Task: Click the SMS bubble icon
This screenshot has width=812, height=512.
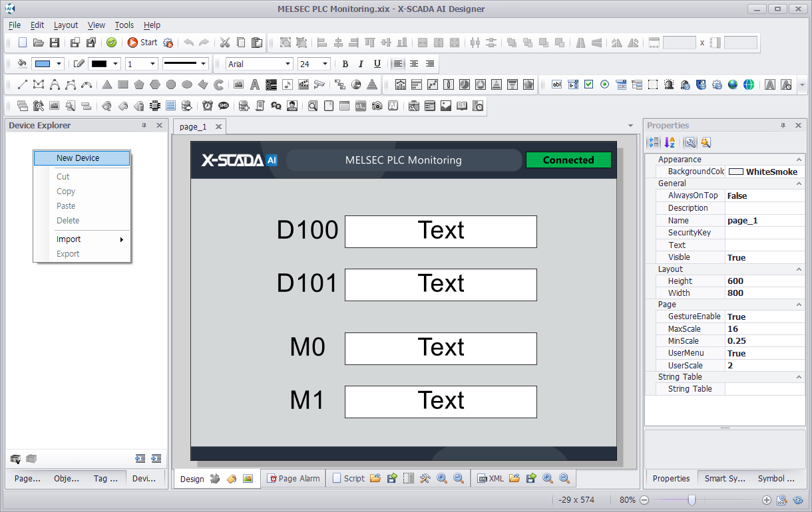Action: [x=224, y=106]
